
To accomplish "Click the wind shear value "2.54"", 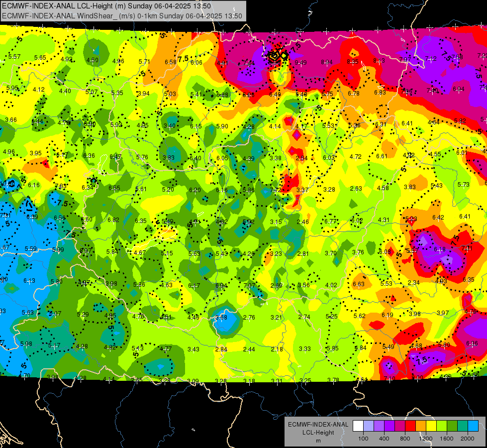I will pos(301,158).
